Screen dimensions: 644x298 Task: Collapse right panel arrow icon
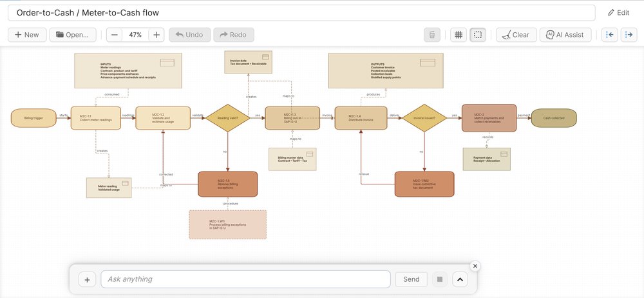coord(629,35)
